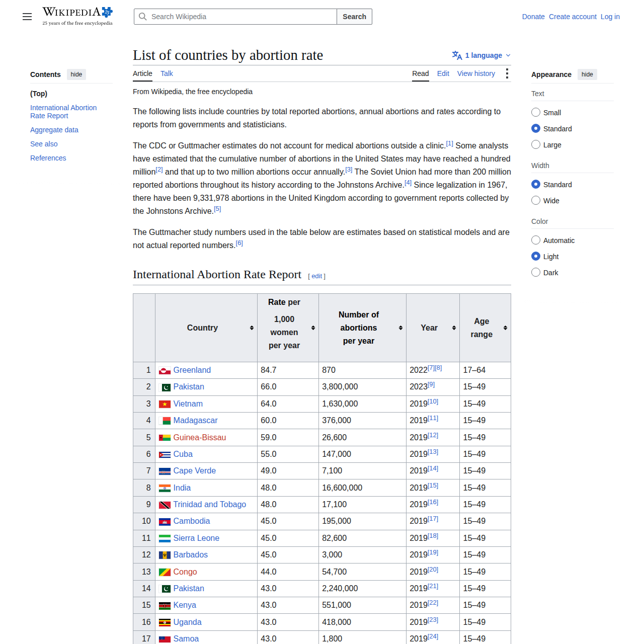This screenshot has width=644, height=644.
Task: Open the View history tab
Action: pyautogui.click(x=476, y=73)
